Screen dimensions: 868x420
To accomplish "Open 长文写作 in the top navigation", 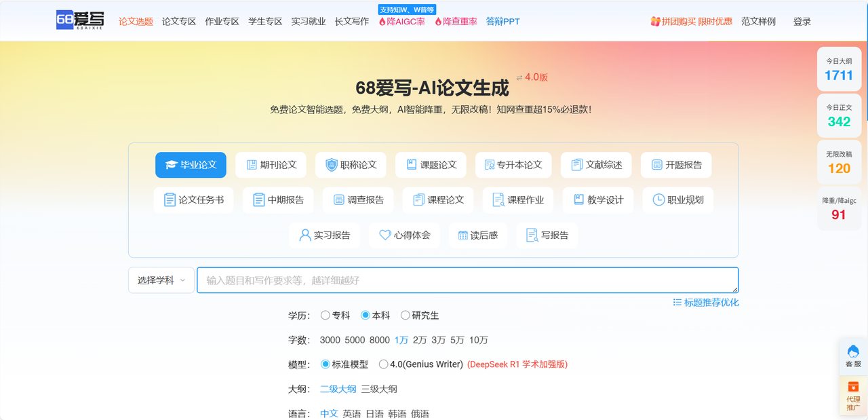I will click(352, 22).
